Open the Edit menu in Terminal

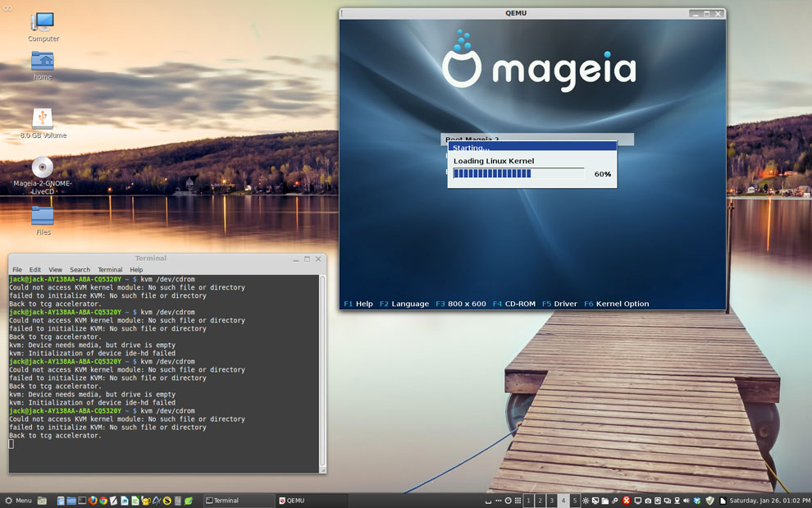(34, 269)
